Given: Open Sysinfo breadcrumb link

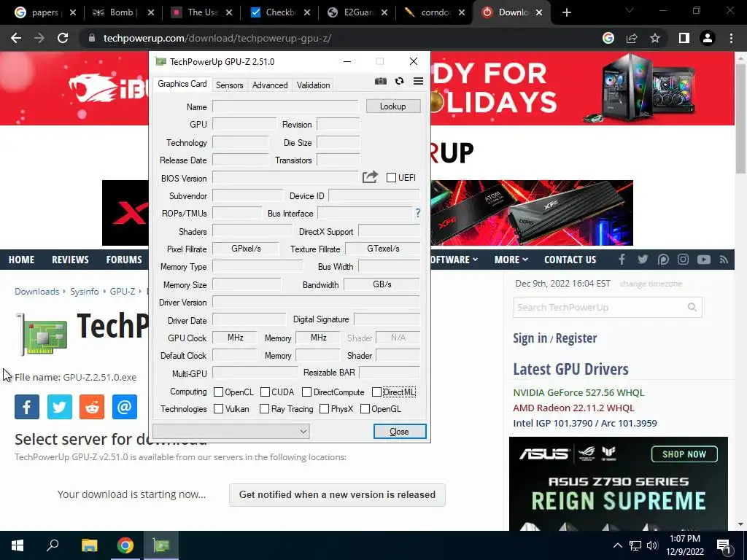Looking at the screenshot, I should 85,292.
